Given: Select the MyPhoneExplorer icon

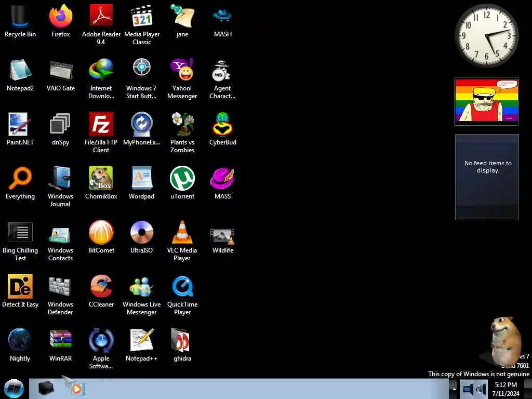Looking at the screenshot, I should 141,129.
